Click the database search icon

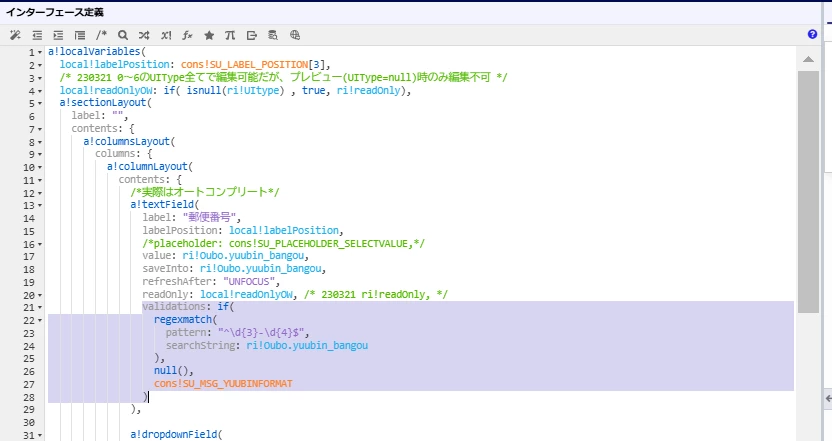pos(273,35)
